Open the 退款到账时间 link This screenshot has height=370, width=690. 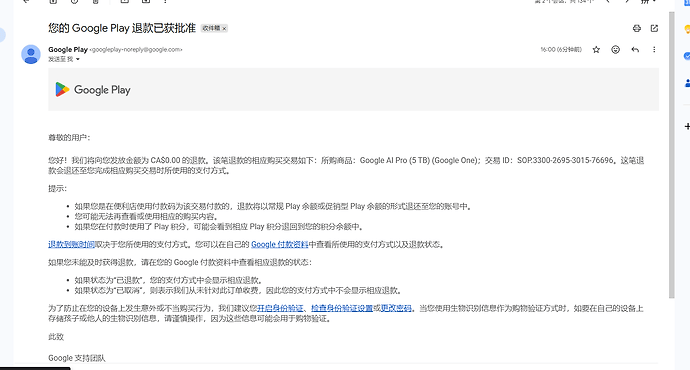(71, 245)
